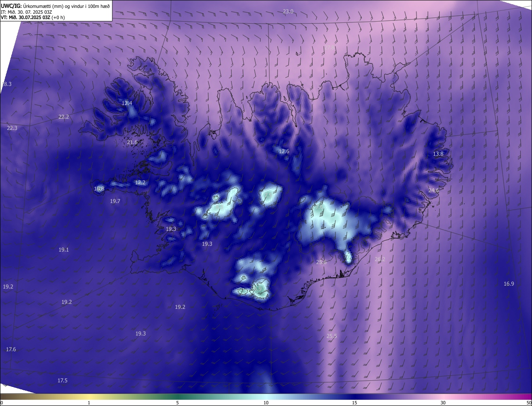Screen dimensions: 532x406
Task: Click the 19.7 value label
Action: [115, 201]
